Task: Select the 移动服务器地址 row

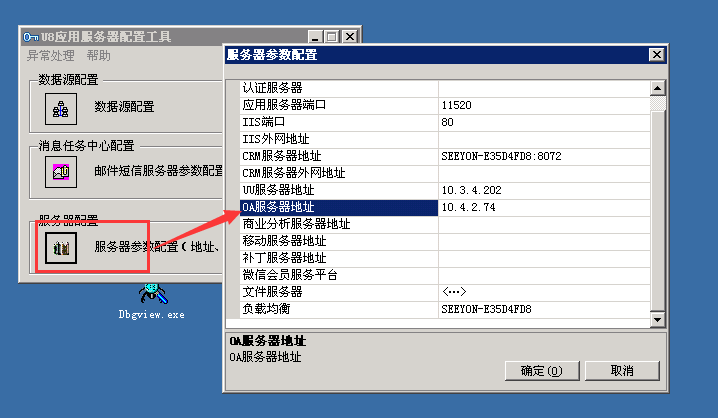Action: point(445,241)
